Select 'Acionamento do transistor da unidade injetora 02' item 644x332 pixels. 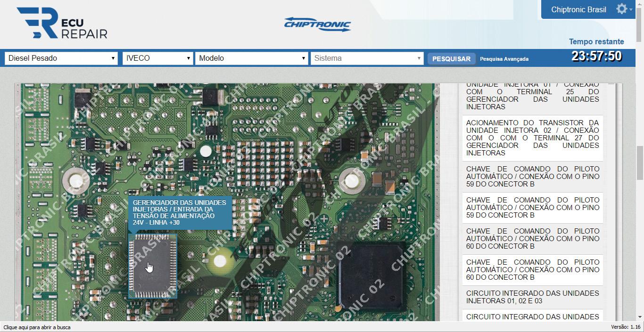click(x=533, y=138)
